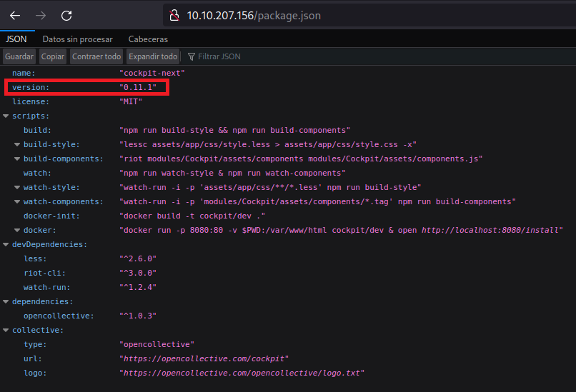Collapse the scripts node
The image size is (576, 392).
(6, 116)
